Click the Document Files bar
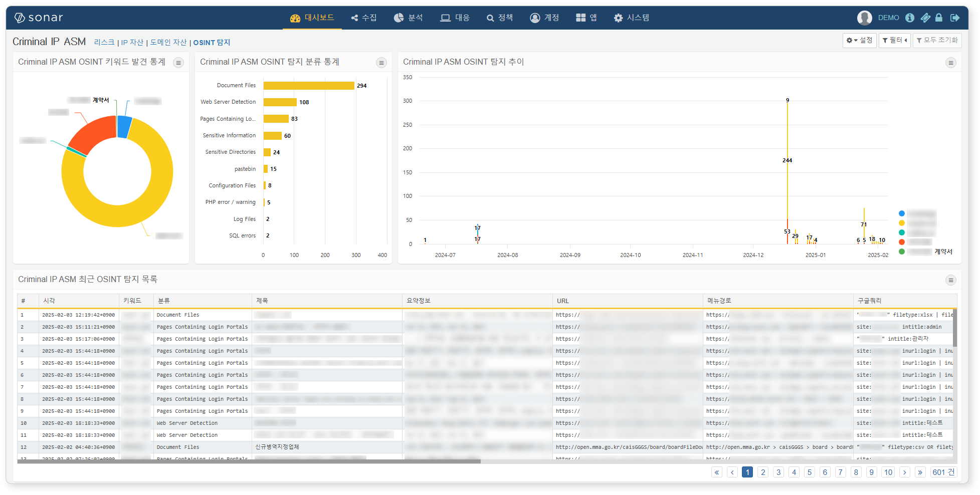The image size is (980, 495). click(x=309, y=86)
